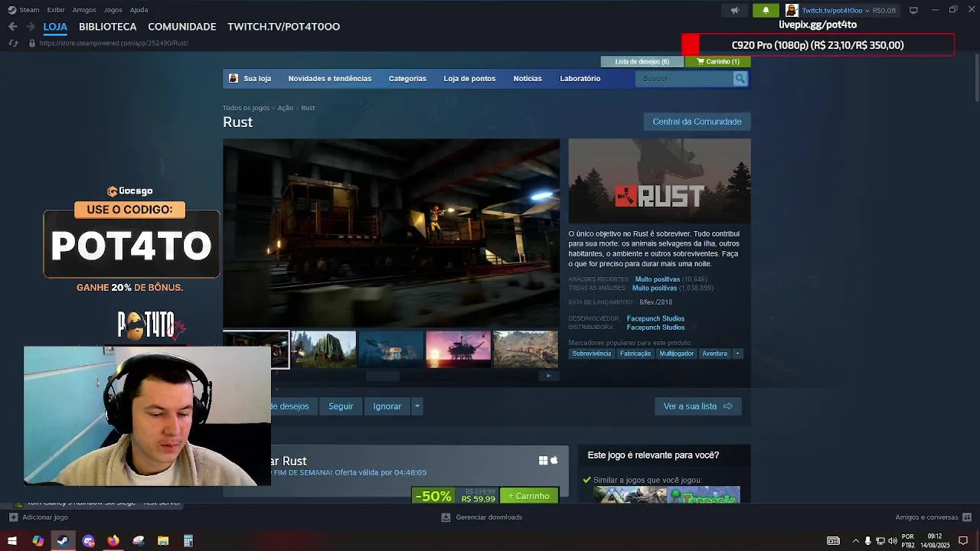The image size is (980, 551).
Task: Click the microphone tray icon
Action: tap(867, 541)
